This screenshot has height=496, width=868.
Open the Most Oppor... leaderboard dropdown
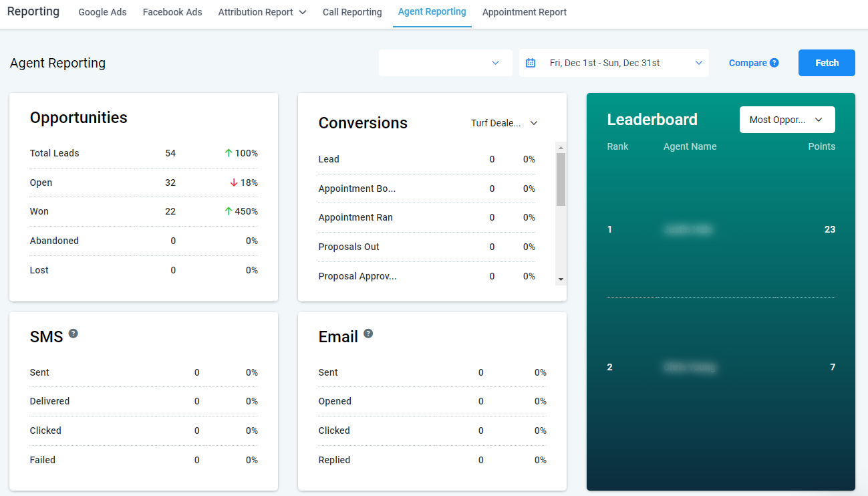(787, 120)
